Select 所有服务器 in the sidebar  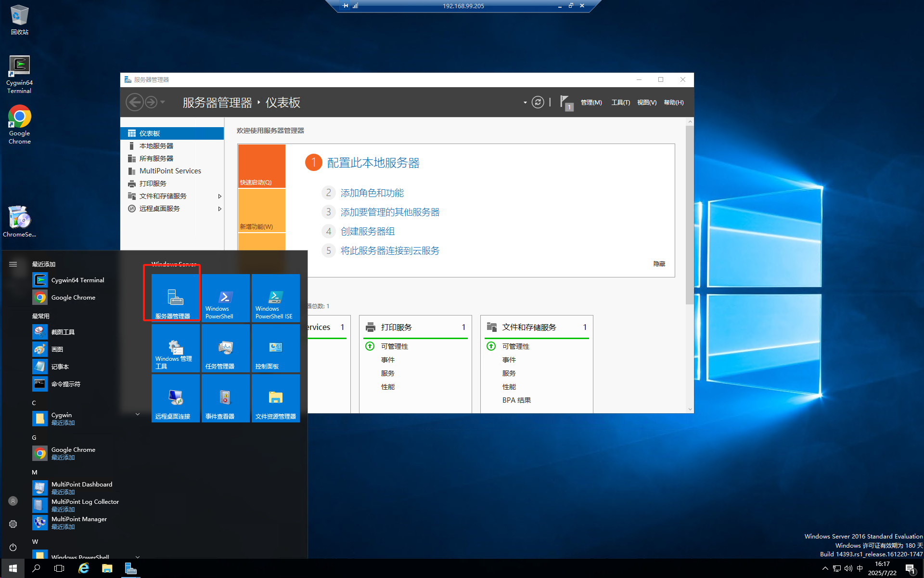tap(172, 158)
